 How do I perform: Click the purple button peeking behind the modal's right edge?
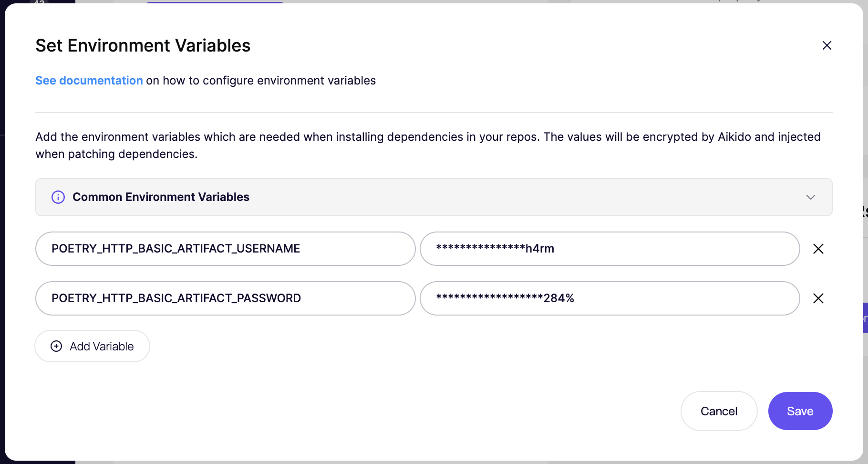[865, 318]
